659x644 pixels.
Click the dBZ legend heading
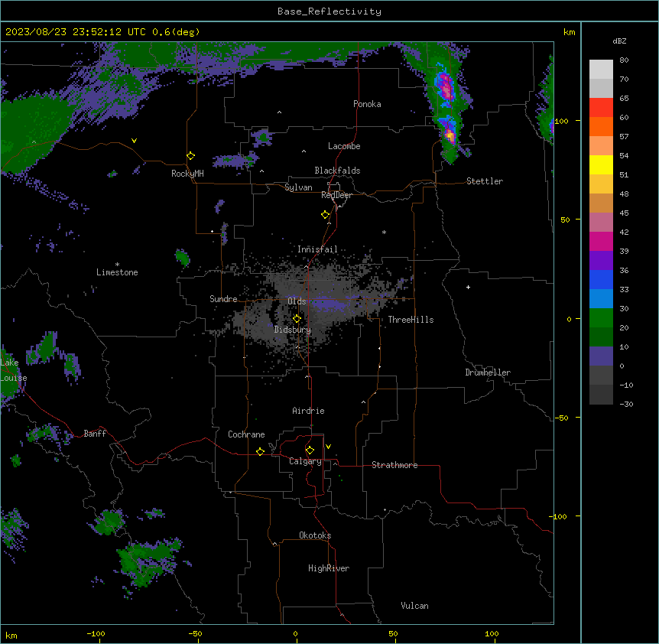pyautogui.click(x=619, y=41)
